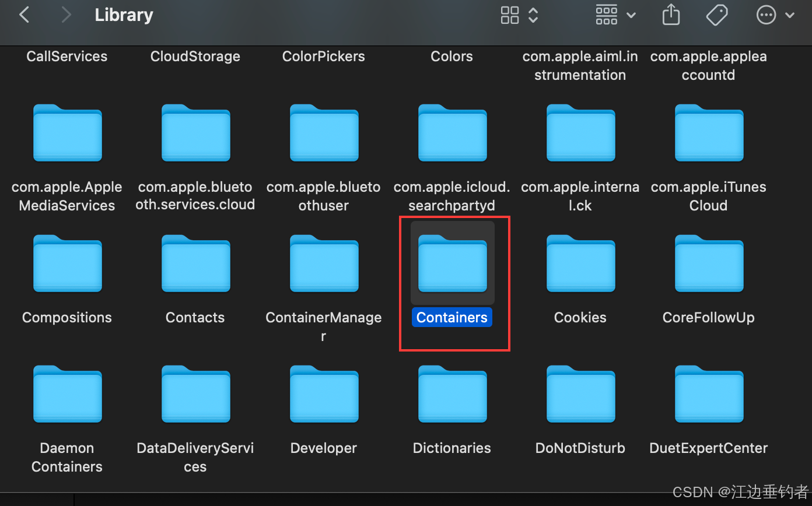This screenshot has height=506, width=812.
Task: Open the group-by options dropdown
Action: click(615, 15)
